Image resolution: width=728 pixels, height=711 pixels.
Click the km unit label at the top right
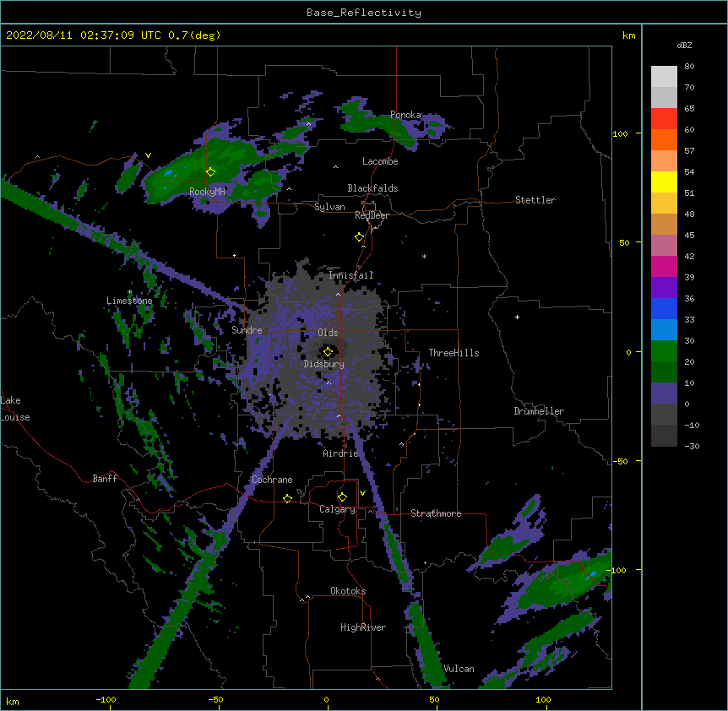click(628, 35)
